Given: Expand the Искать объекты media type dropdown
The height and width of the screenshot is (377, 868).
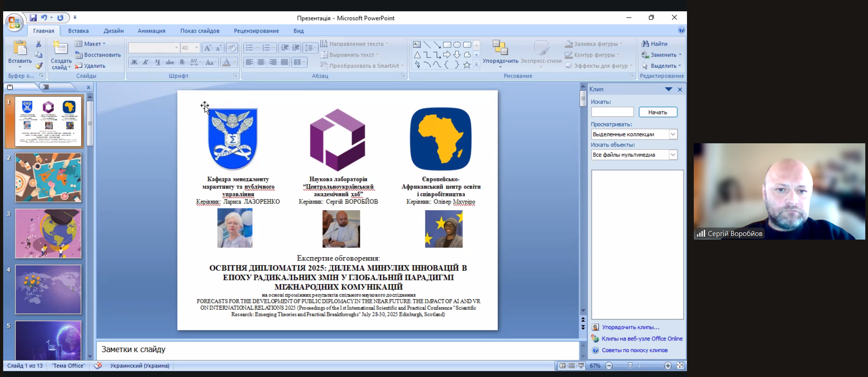Looking at the screenshot, I should (673, 155).
